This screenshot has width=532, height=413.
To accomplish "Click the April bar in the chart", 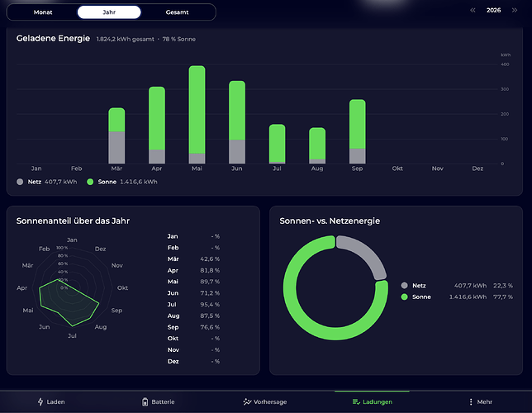I will pos(157,126).
